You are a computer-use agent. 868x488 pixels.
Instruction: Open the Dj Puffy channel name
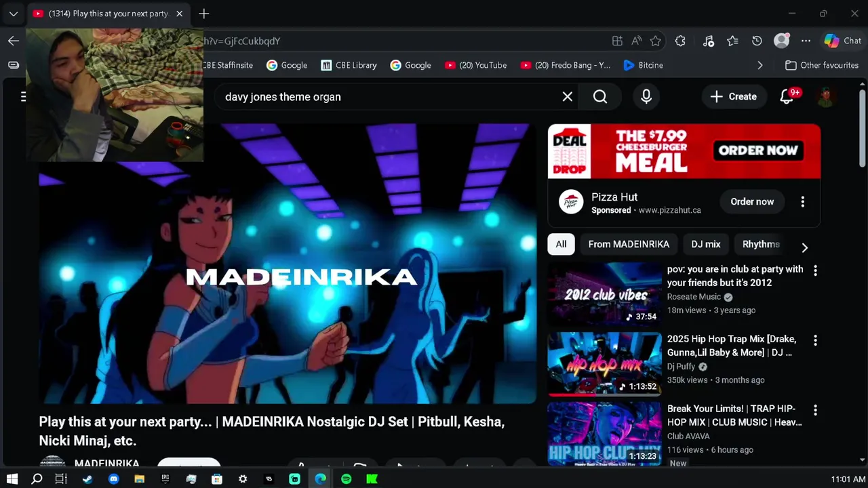point(681,367)
